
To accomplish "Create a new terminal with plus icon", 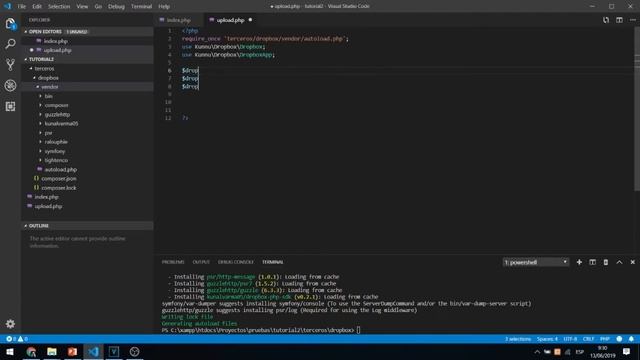I will pos(579,262).
